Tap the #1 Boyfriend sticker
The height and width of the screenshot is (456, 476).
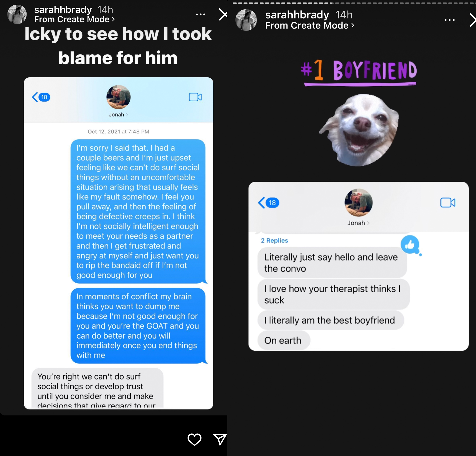(x=359, y=72)
